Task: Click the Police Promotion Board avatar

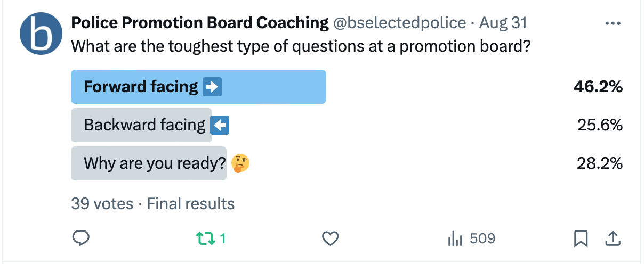Action: pos(42,32)
